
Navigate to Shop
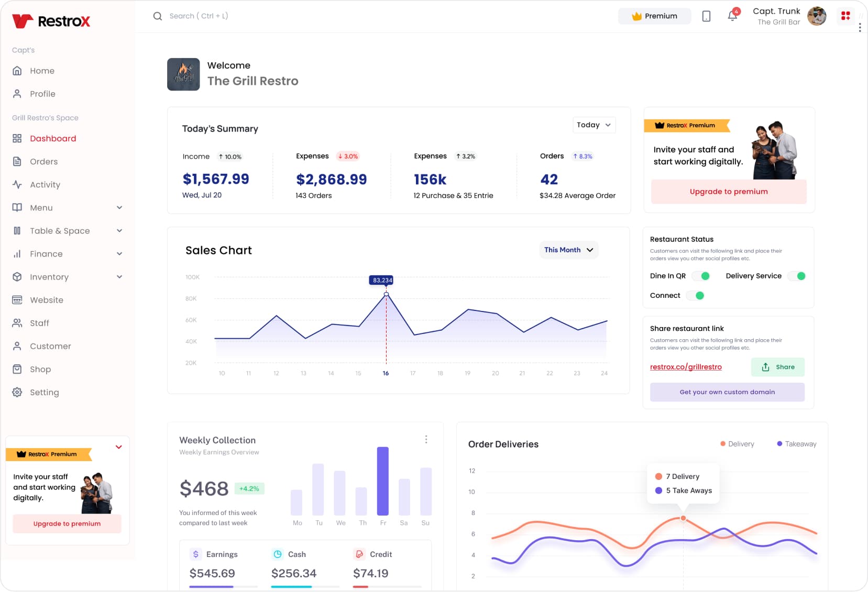click(x=40, y=369)
